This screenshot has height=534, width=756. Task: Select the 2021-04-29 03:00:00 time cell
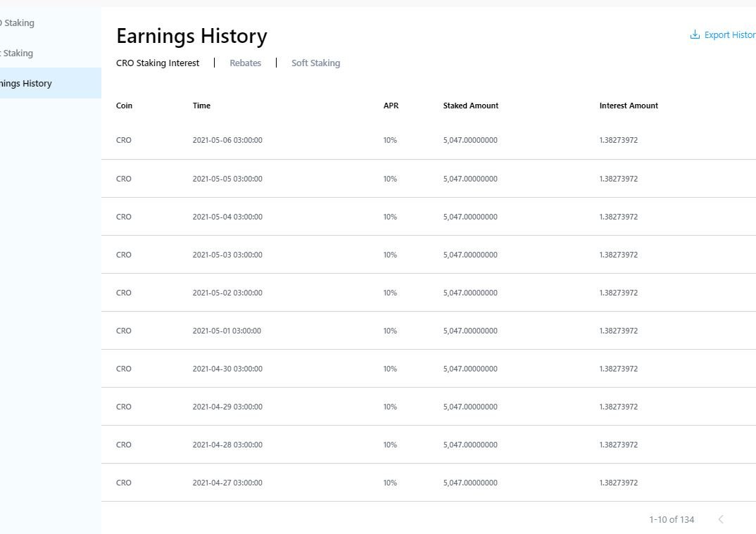coord(227,407)
